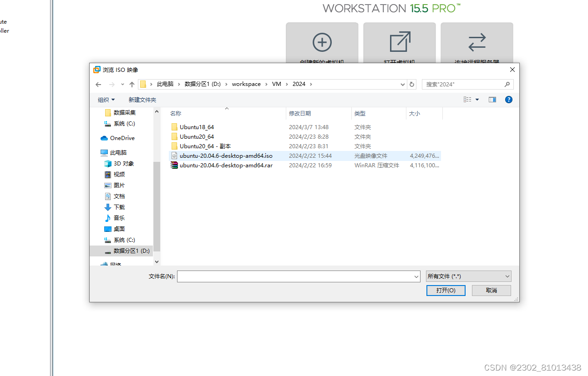Click create new VM plus icon in Workstation
Screen dimensions: 588x376
click(x=322, y=42)
